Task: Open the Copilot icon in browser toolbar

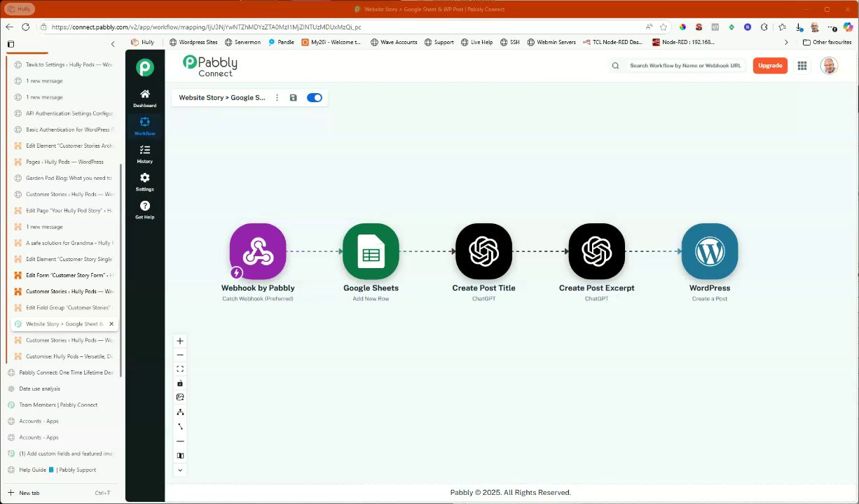Action: (x=848, y=27)
